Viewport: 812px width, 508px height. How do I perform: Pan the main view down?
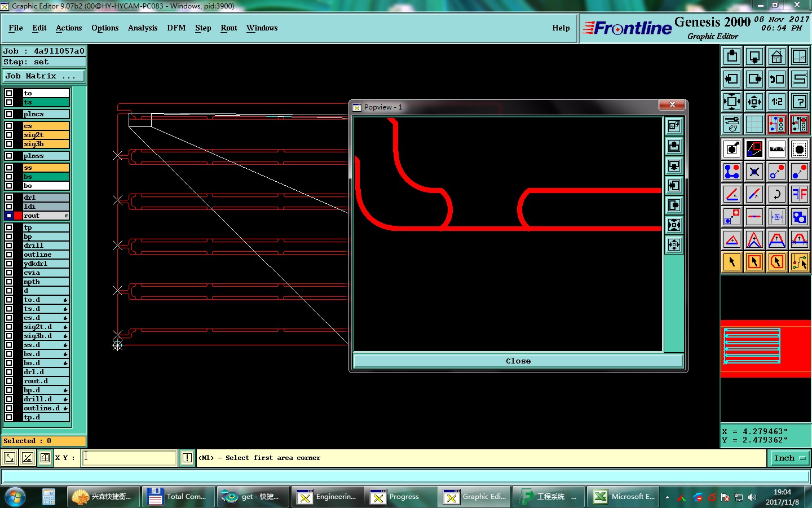pos(754,56)
